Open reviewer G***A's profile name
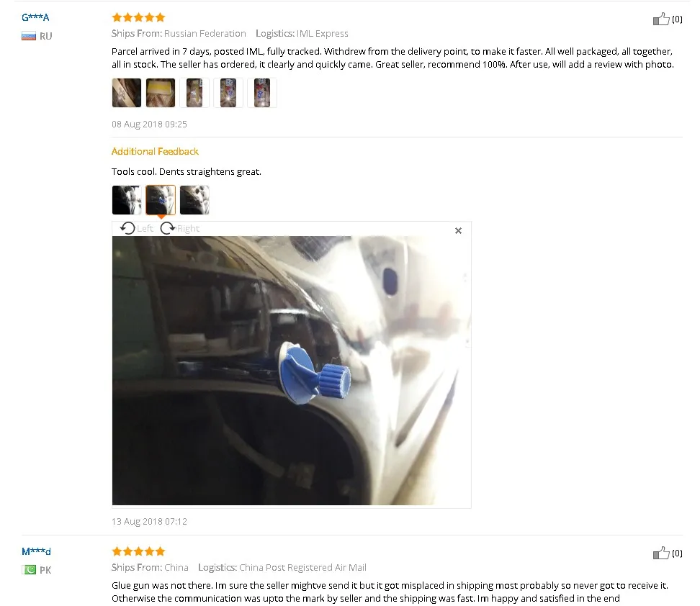Image resolution: width=700 pixels, height=606 pixels. pyautogui.click(x=35, y=17)
